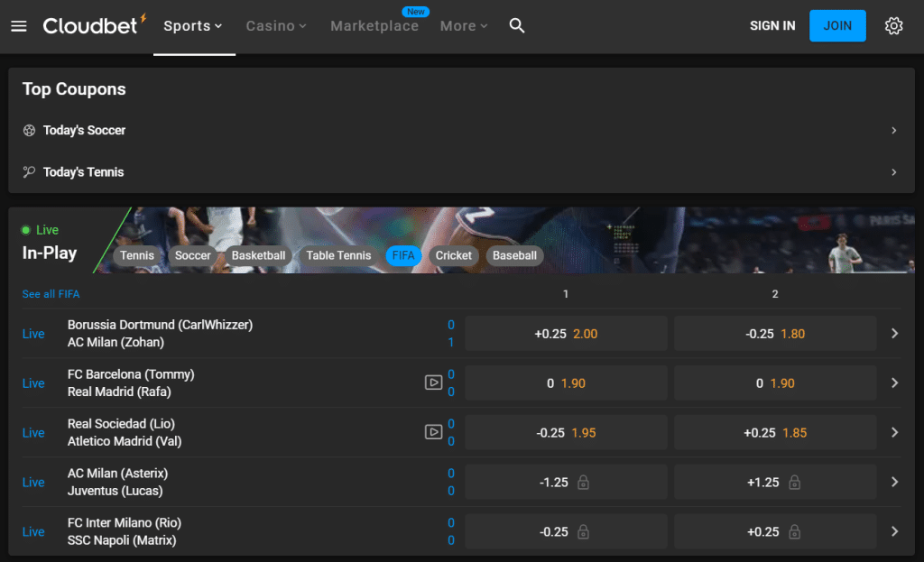Click the Today's Soccer coupon label
This screenshot has height=562, width=924.
[84, 130]
